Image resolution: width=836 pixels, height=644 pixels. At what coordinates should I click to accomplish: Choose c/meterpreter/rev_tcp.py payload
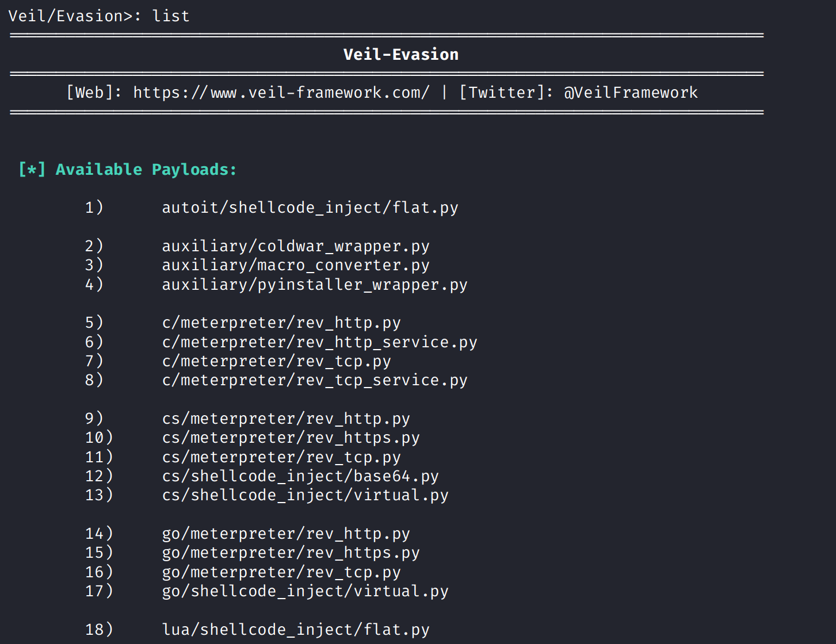276,361
